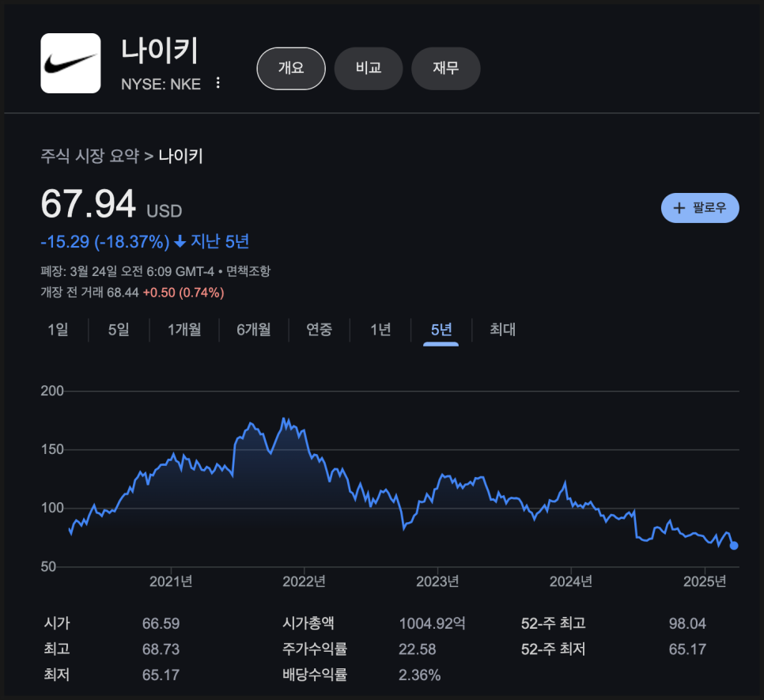The height and width of the screenshot is (700, 764).
Task: Select the 1년 chart range
Action: (x=380, y=330)
